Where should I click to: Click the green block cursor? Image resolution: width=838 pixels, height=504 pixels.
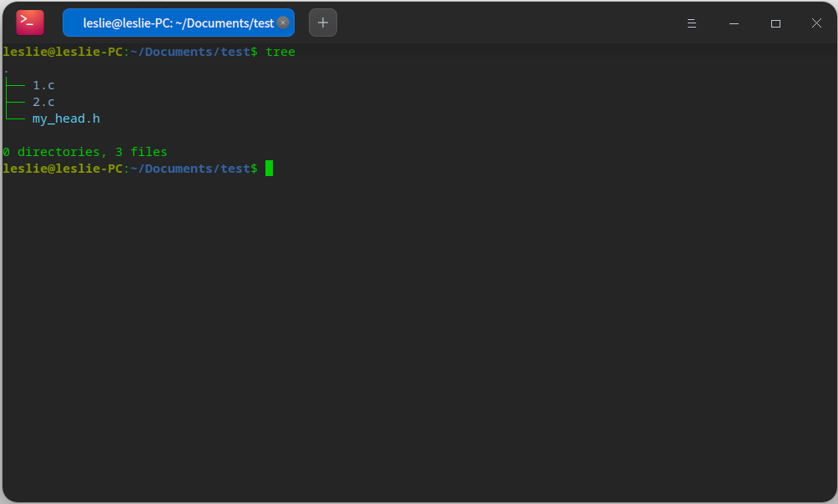270,169
